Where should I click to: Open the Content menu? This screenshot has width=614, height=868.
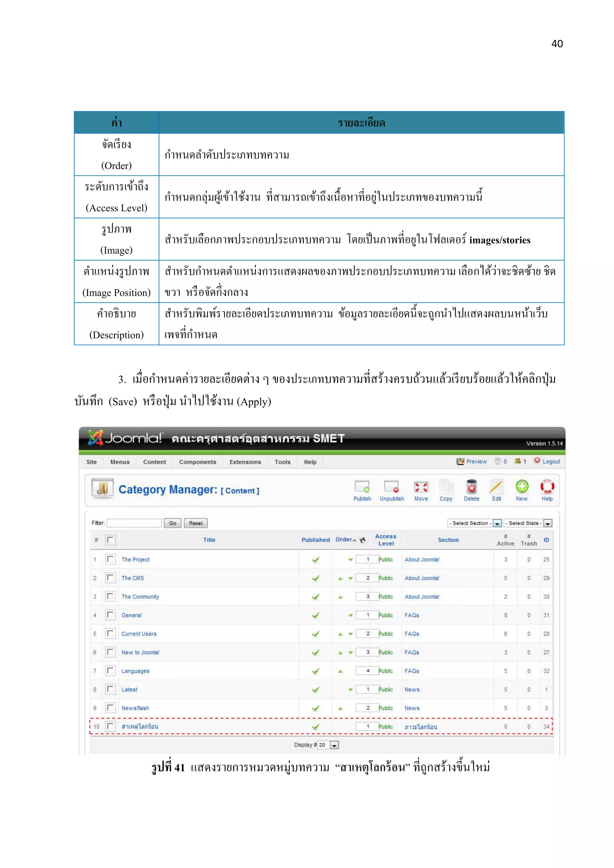(x=154, y=462)
